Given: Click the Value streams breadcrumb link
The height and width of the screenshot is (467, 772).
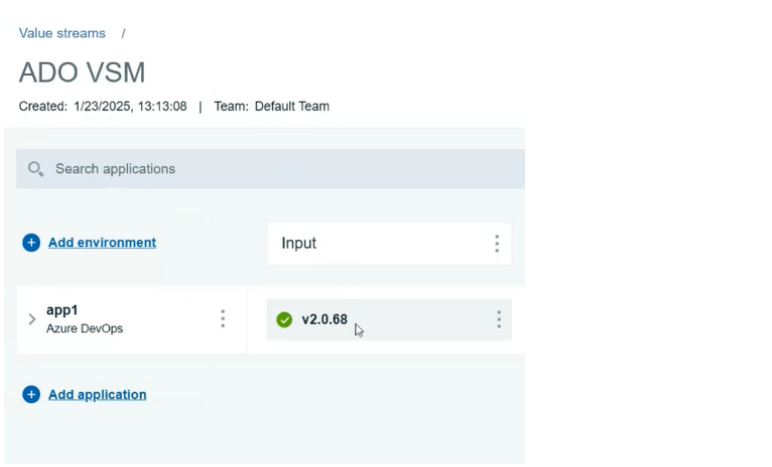Looking at the screenshot, I should click(62, 33).
